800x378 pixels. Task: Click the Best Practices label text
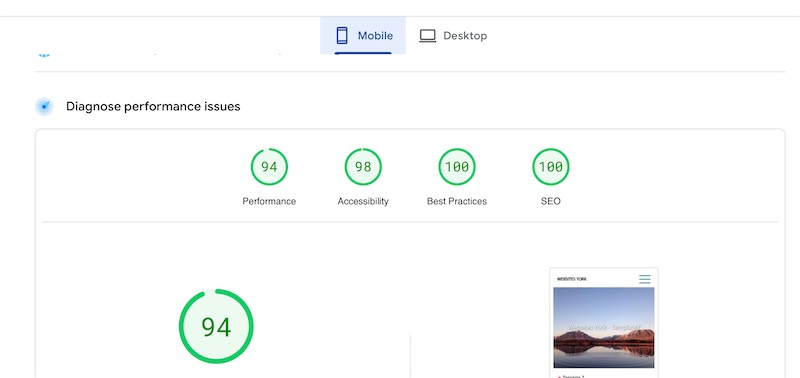pyautogui.click(x=457, y=201)
